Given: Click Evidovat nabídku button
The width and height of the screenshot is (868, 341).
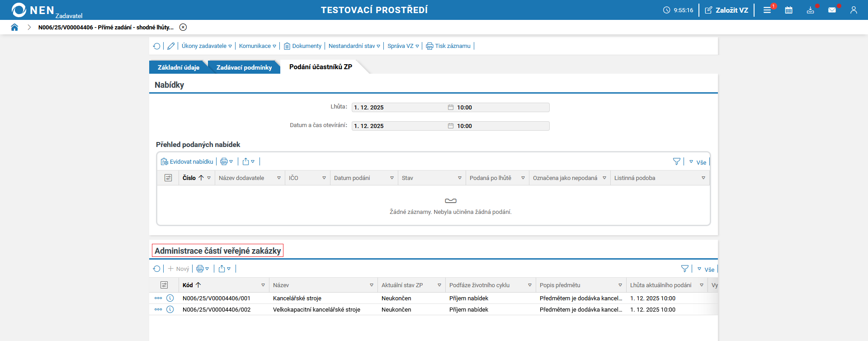Looking at the screenshot, I should point(187,162).
